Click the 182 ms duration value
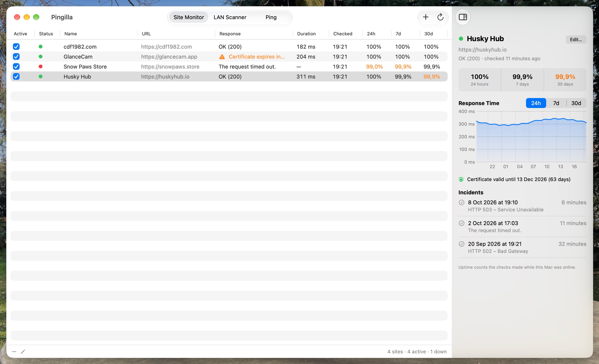This screenshot has width=599, height=364. 306,47
